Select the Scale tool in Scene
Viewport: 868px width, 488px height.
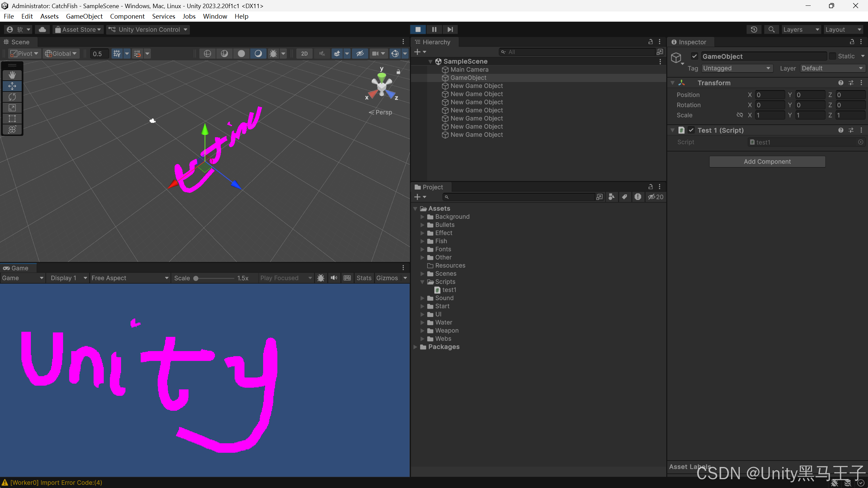(12, 108)
